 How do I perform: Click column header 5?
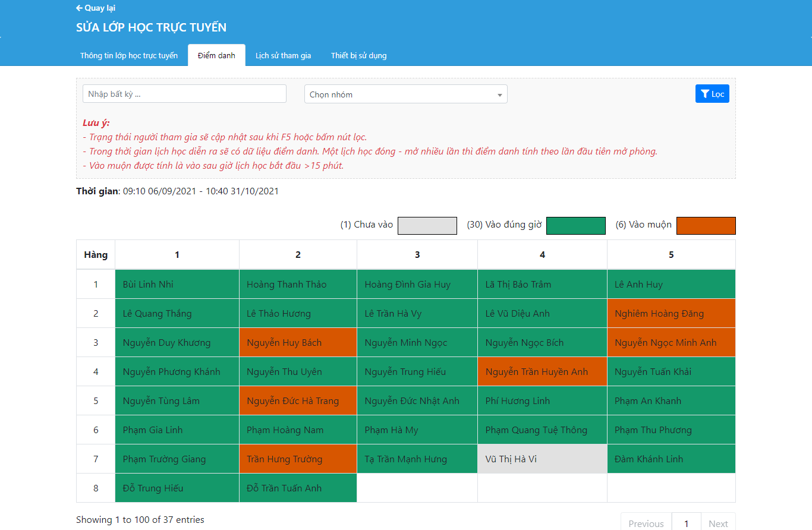671,255
